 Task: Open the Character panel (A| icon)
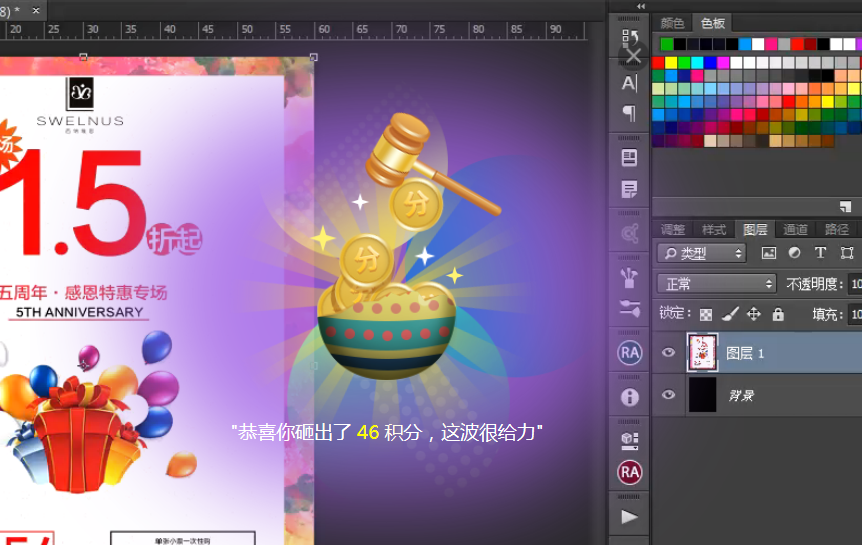click(x=629, y=83)
